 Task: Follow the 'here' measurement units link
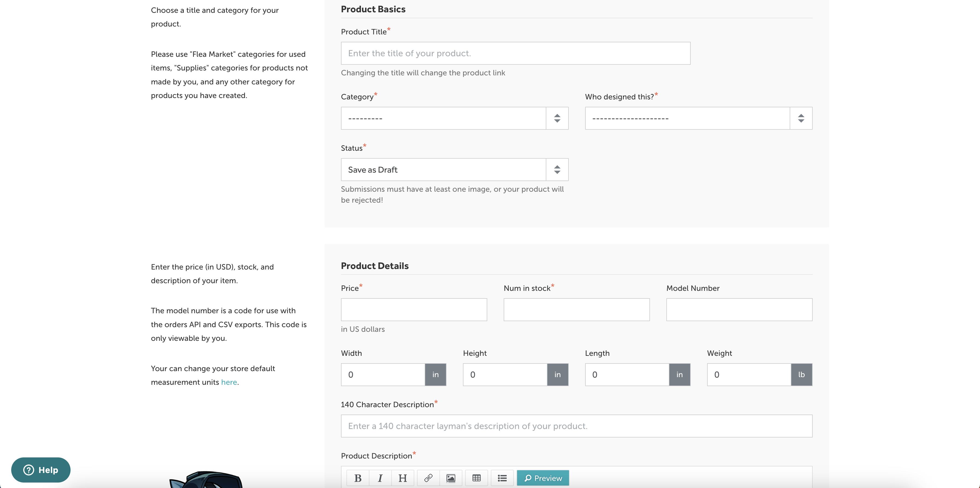(229, 382)
